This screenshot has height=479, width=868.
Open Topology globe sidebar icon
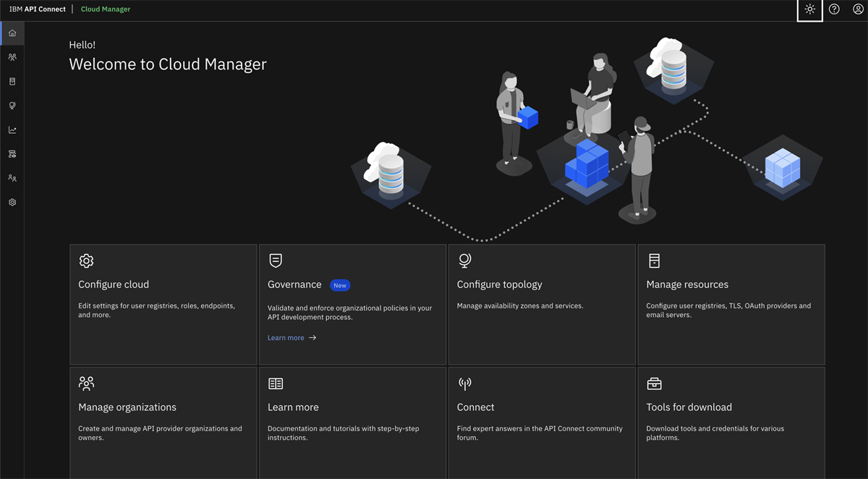pyautogui.click(x=12, y=106)
